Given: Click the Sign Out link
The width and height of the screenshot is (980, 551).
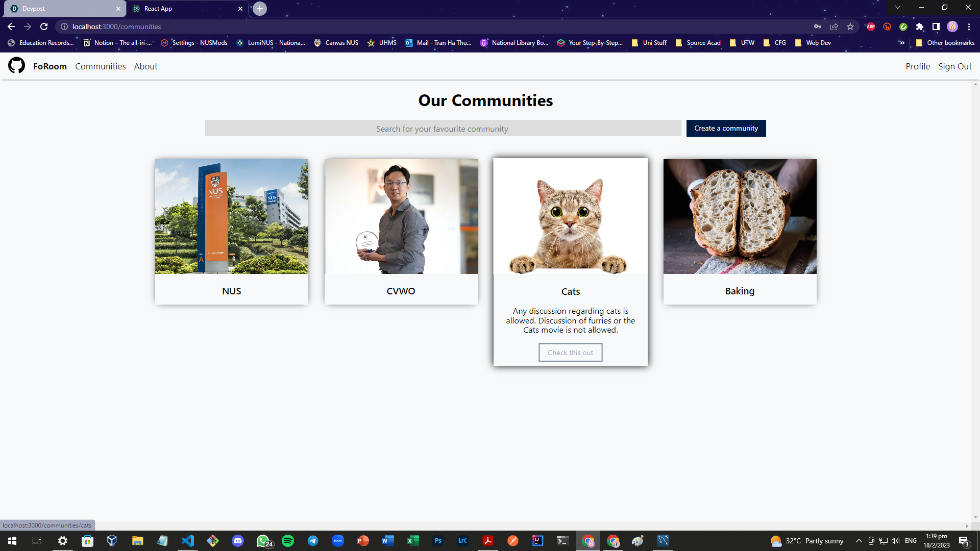Looking at the screenshot, I should pos(954,66).
